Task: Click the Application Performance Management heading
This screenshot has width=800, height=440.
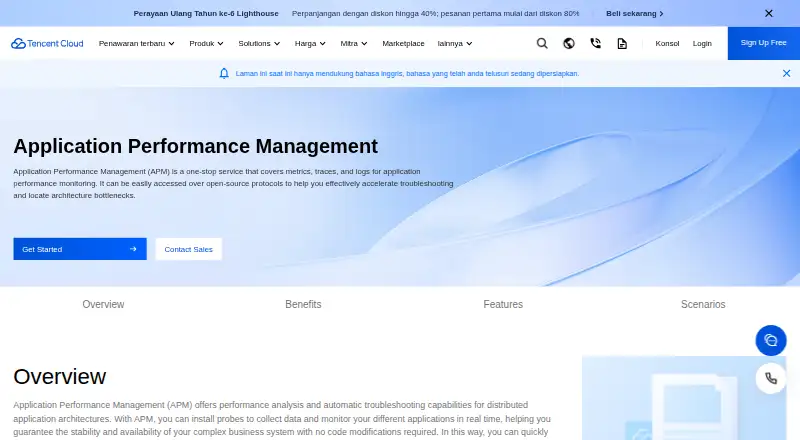Action: click(x=195, y=146)
